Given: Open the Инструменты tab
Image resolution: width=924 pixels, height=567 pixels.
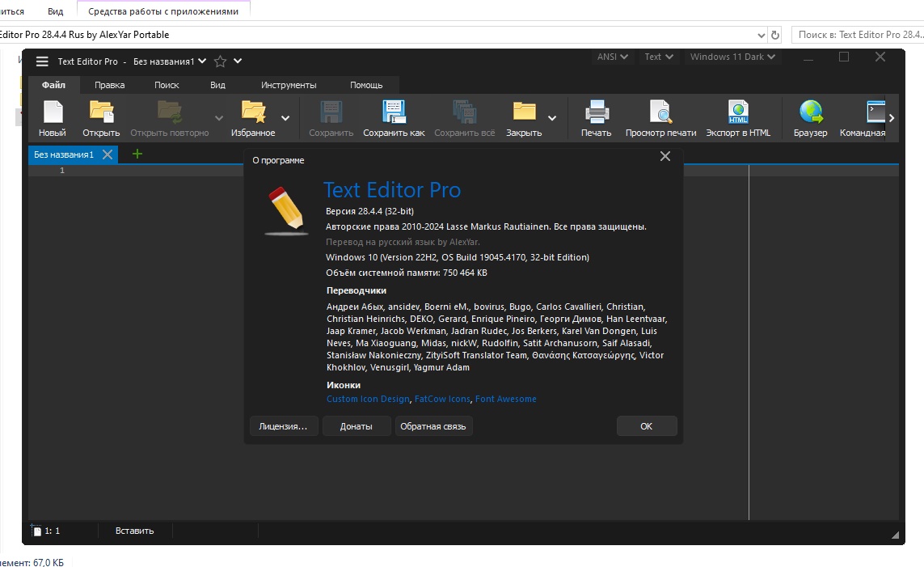Looking at the screenshot, I should (289, 85).
